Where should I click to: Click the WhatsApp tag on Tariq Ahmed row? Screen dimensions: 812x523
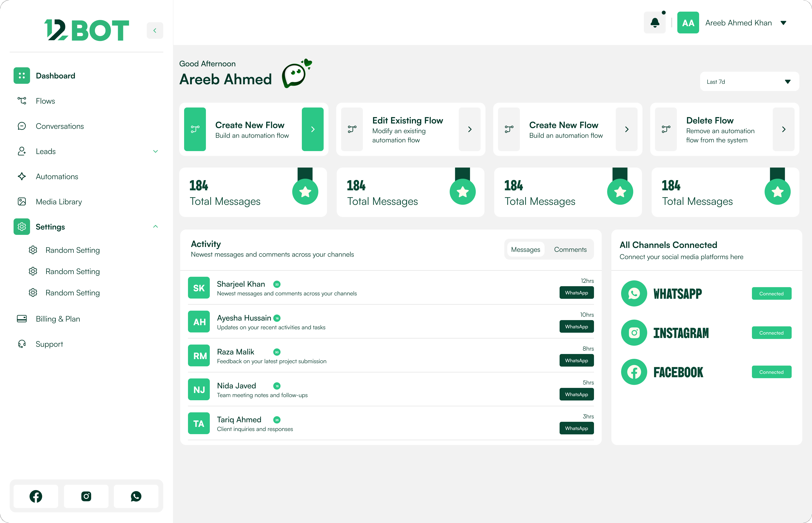[x=577, y=428]
